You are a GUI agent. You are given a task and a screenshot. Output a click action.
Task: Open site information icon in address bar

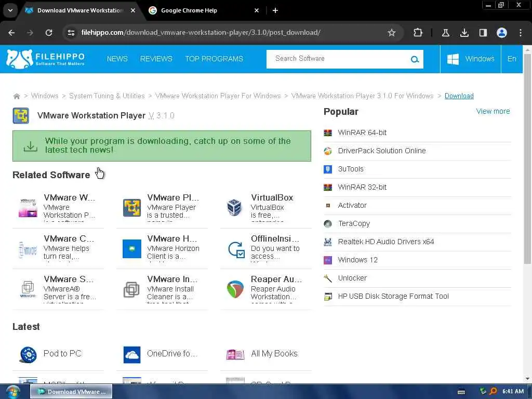coord(71,33)
